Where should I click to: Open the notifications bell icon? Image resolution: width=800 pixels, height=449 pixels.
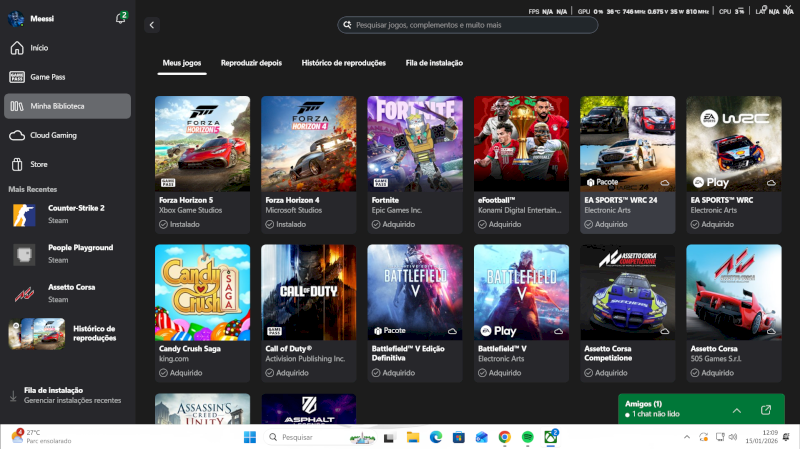[x=120, y=18]
